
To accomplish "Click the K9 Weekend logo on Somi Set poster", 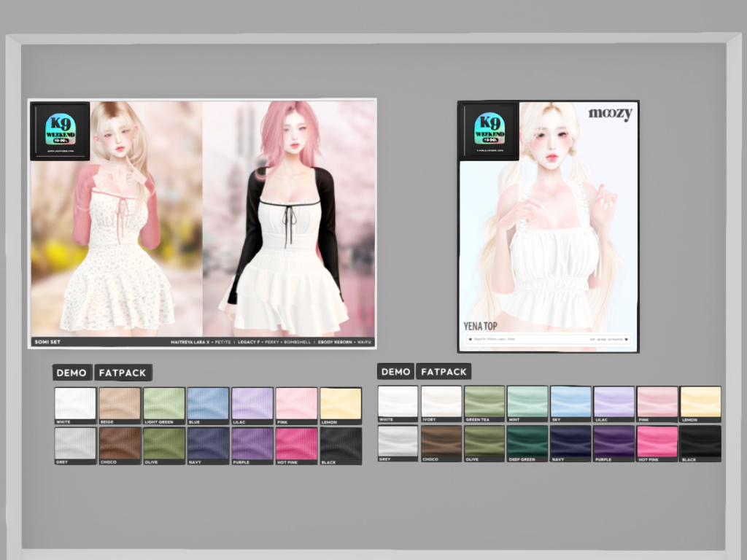I will coord(60,131).
